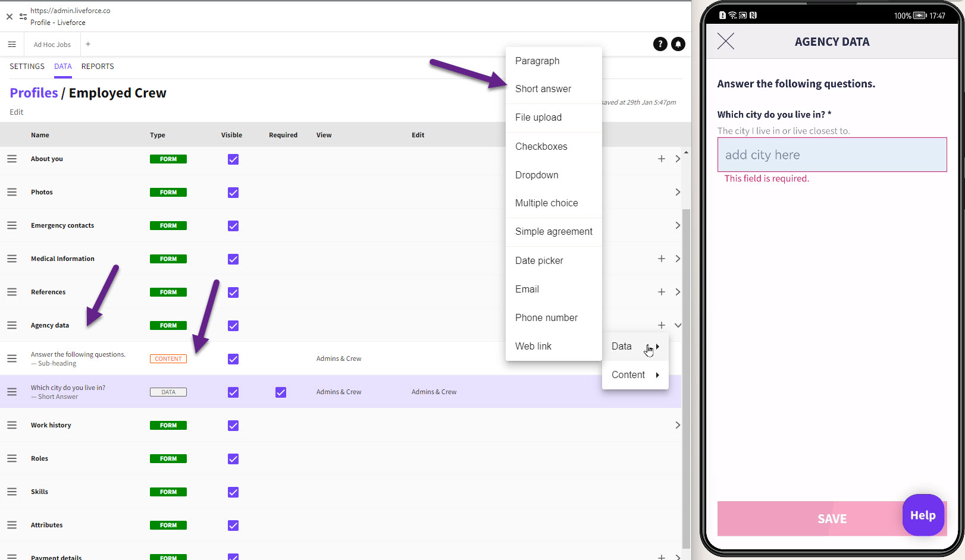This screenshot has height=560, width=965.
Task: Click the plus icon to add new tab
Action: pos(88,44)
